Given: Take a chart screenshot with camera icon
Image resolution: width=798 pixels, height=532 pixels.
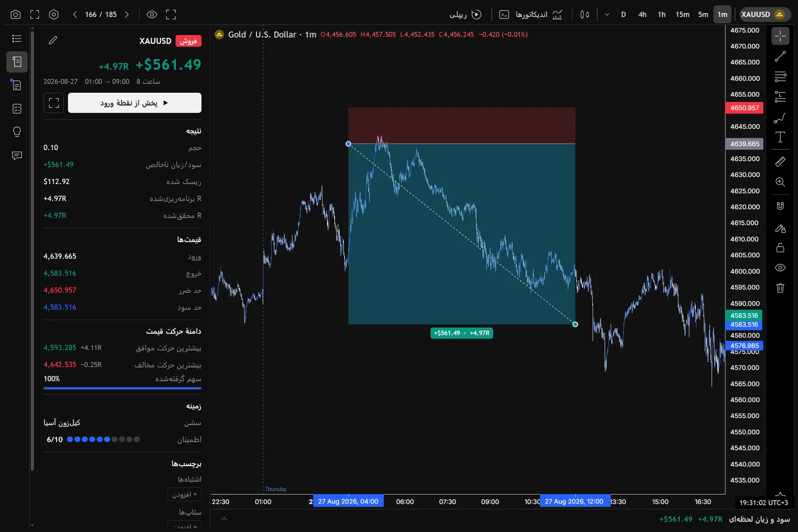Looking at the screenshot, I should pyautogui.click(x=15, y=14).
